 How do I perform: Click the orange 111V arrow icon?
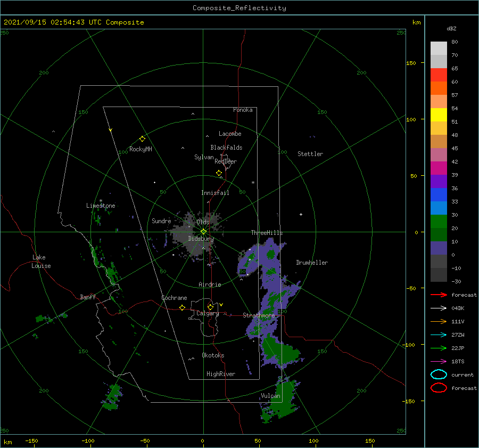[439, 321]
